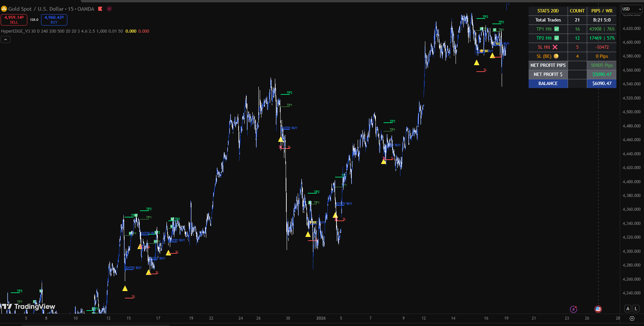Click the purple lightning bolt icon
The width and height of the screenshot is (644, 326).
point(573,309)
